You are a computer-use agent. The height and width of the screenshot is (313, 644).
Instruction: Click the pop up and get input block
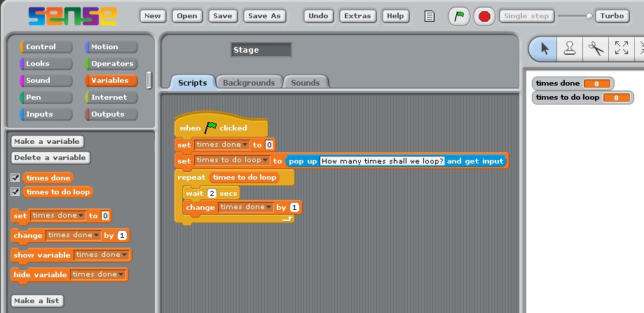(396, 161)
